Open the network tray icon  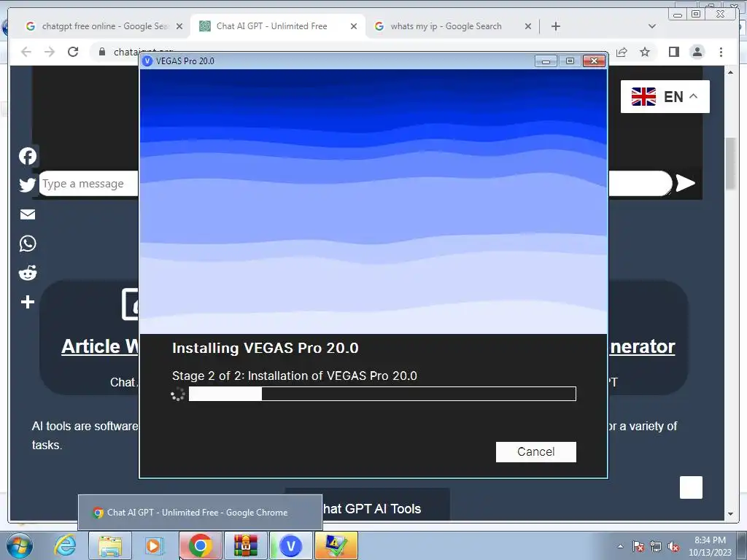pos(656,546)
